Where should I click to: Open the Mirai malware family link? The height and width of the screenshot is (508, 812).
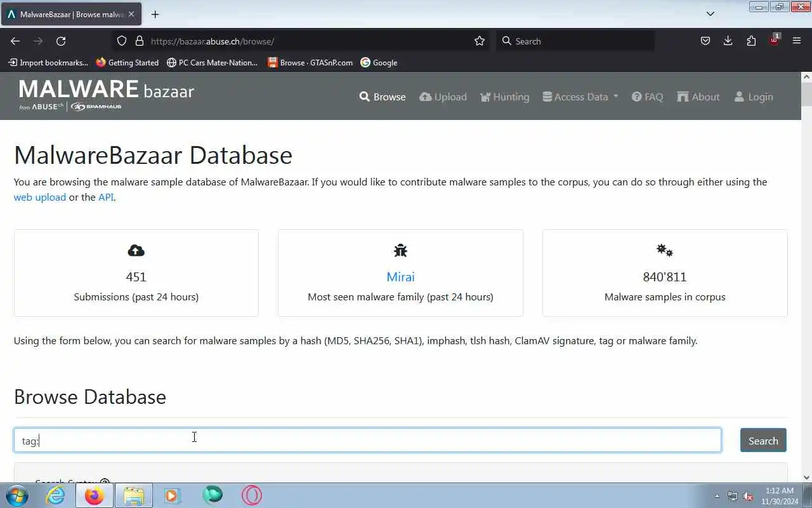coord(400,277)
